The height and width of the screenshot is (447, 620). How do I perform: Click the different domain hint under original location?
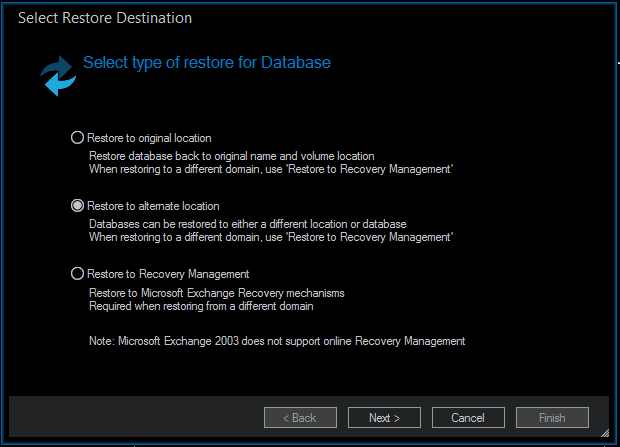pos(271,169)
